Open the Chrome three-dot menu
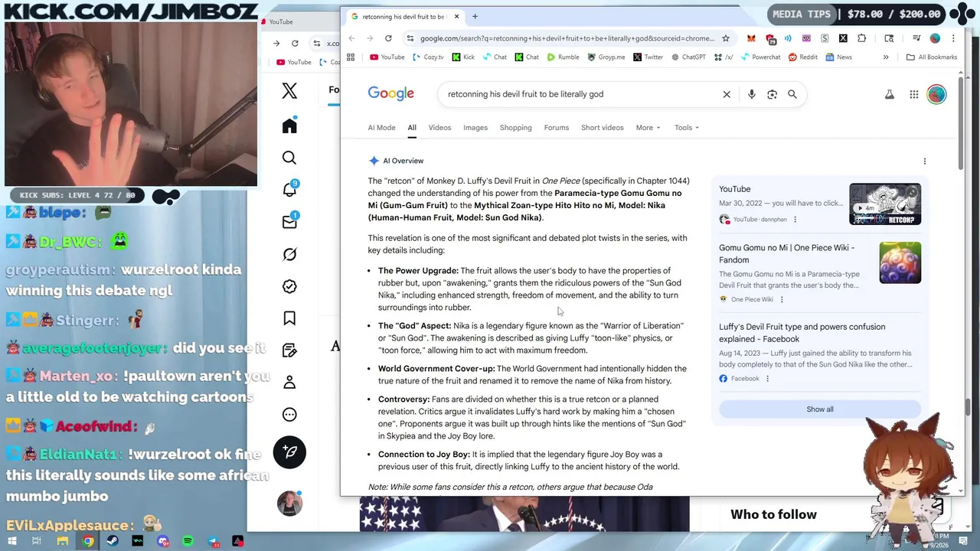This screenshot has height=551, width=980. (x=953, y=38)
